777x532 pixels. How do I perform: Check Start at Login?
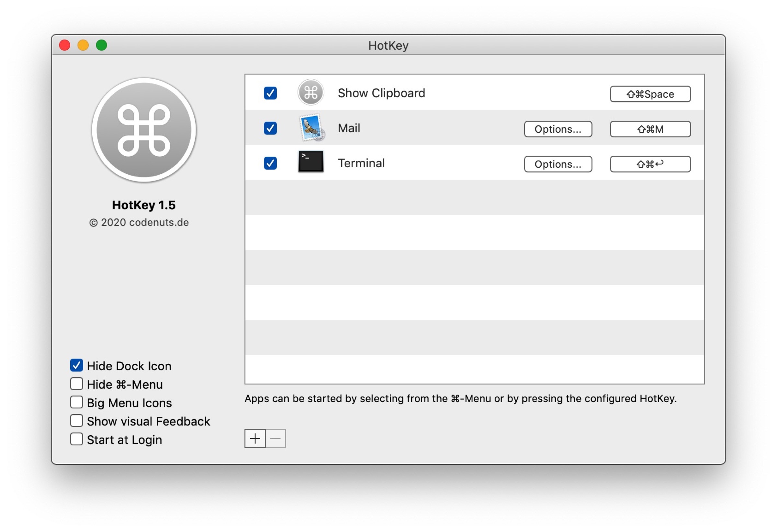click(76, 439)
